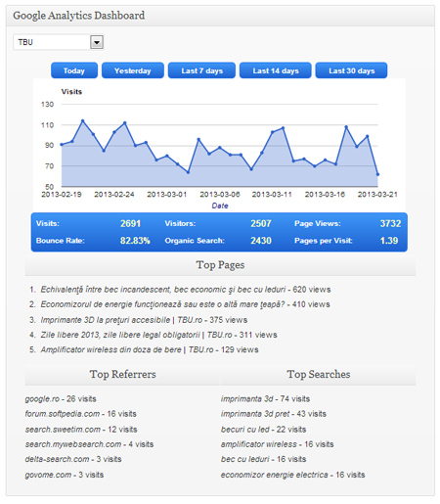Select the Last 14 days range

point(276,70)
